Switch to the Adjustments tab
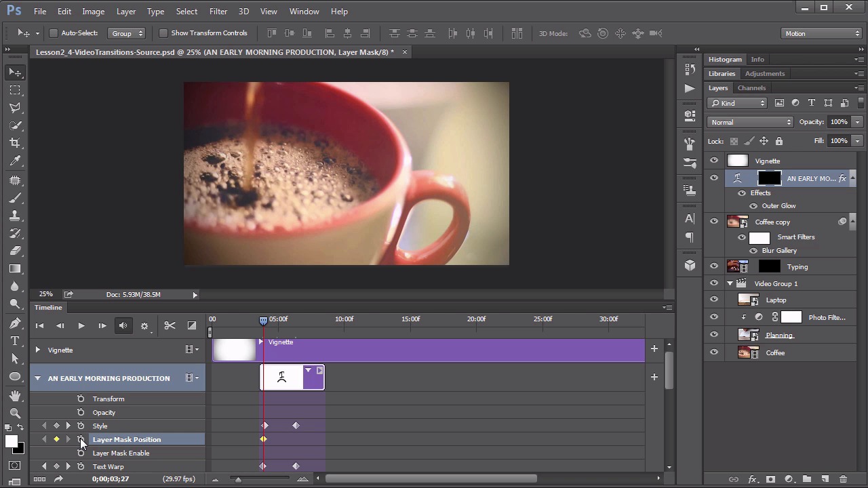 tap(764, 74)
